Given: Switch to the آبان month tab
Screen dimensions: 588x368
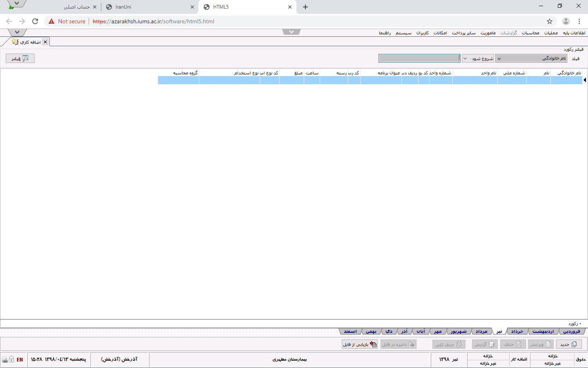Looking at the screenshot, I should pyautogui.click(x=421, y=331).
